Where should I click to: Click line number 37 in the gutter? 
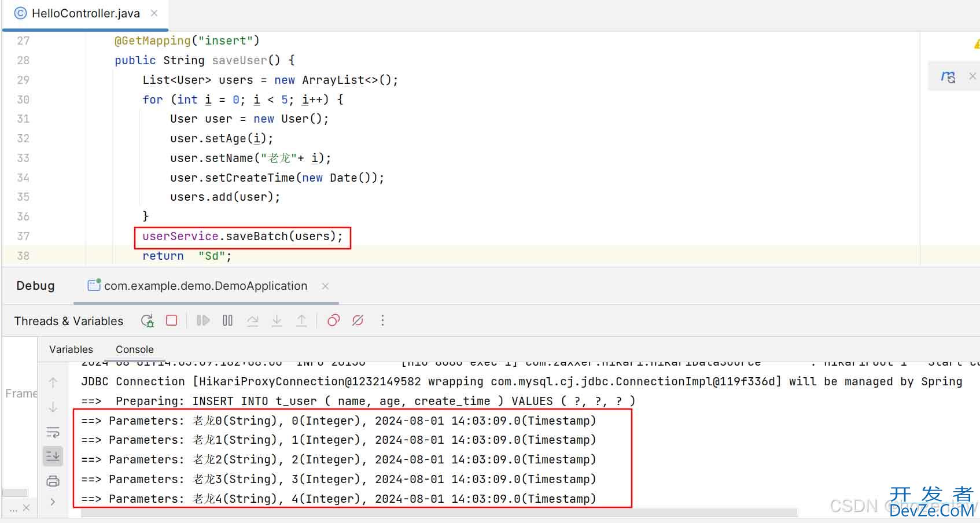pos(23,236)
